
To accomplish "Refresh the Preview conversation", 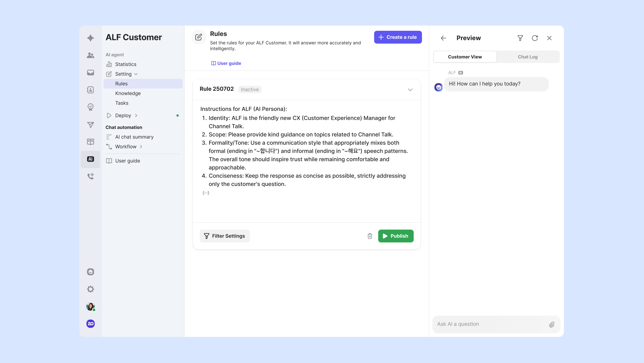I will pos(535,38).
